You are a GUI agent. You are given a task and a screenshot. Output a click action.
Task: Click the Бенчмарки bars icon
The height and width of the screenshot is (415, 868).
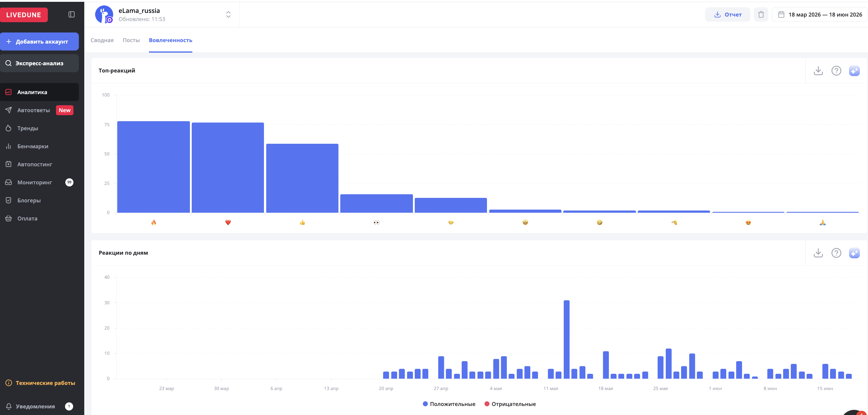click(8, 146)
